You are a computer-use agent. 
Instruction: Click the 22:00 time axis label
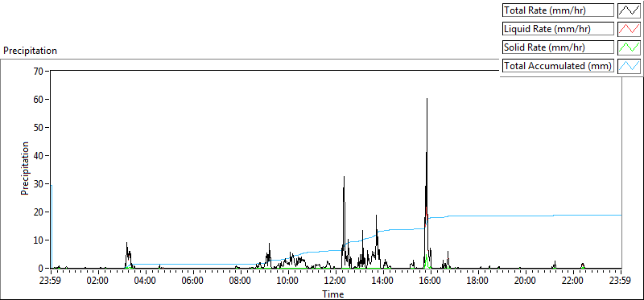pos(573,282)
